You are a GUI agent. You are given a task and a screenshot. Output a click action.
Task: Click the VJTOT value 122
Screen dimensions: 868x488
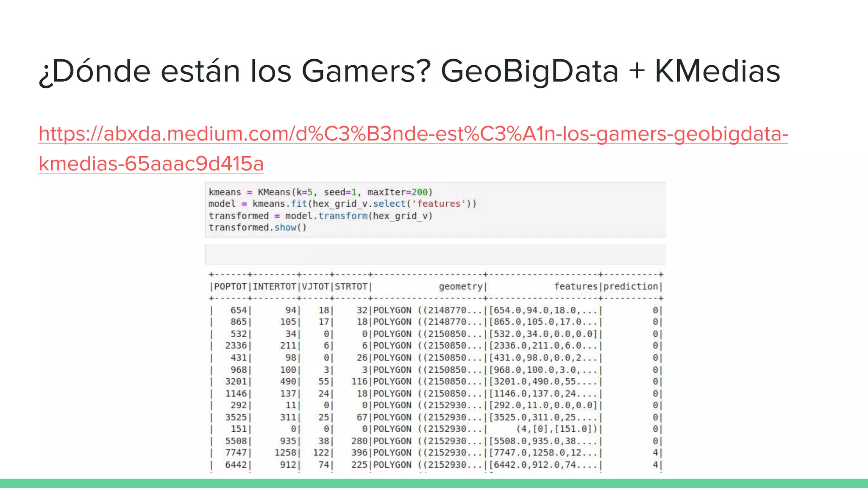tap(321, 452)
